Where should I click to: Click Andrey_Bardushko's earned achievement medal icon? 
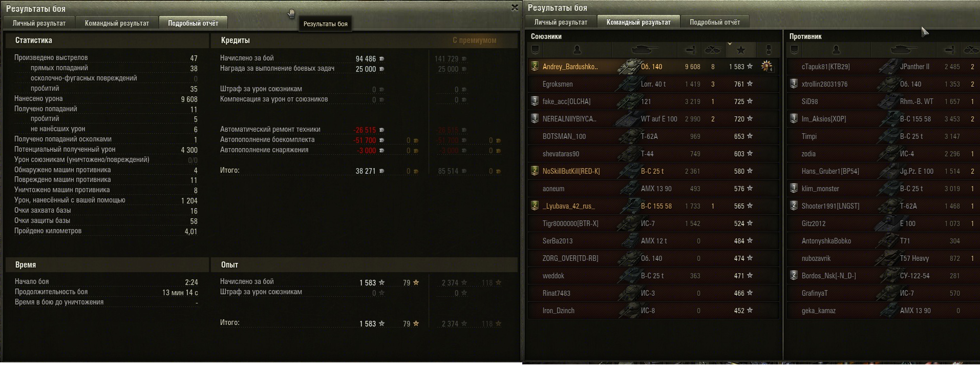point(767,66)
